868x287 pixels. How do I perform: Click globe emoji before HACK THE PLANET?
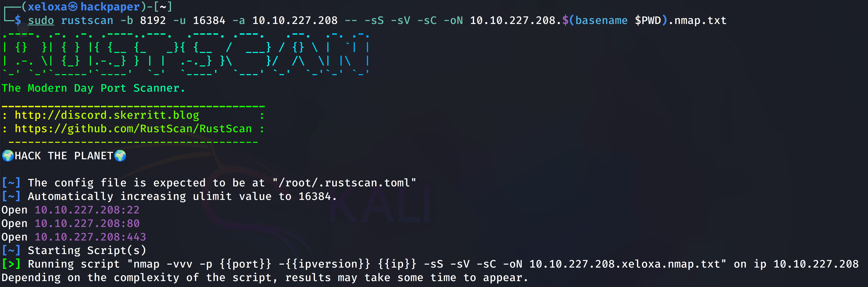pos(8,156)
